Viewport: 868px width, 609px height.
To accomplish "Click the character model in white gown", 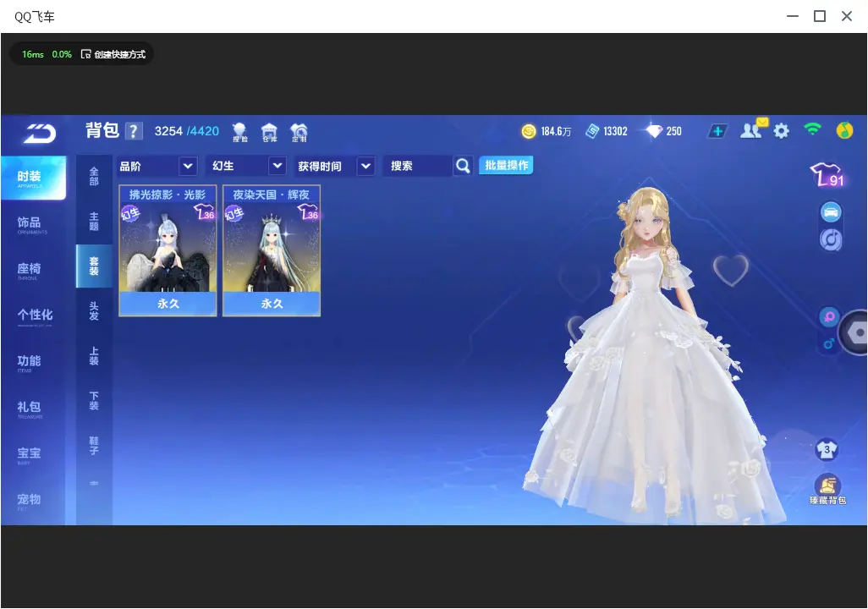I will pos(653,354).
